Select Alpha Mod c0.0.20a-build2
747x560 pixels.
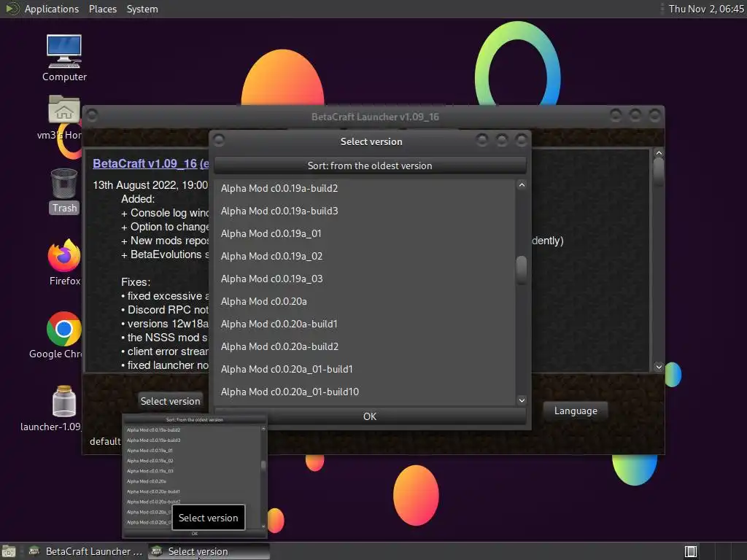[x=365, y=346]
